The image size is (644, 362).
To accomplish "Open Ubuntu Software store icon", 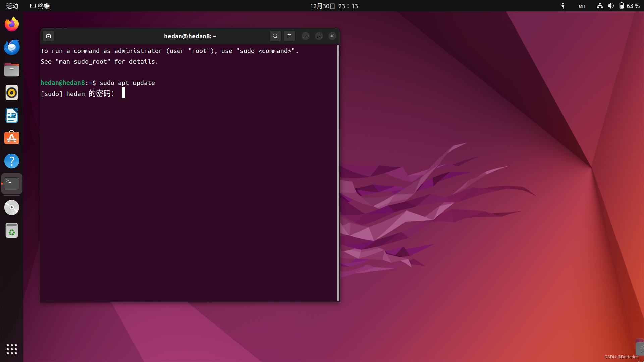I will 12,138.
